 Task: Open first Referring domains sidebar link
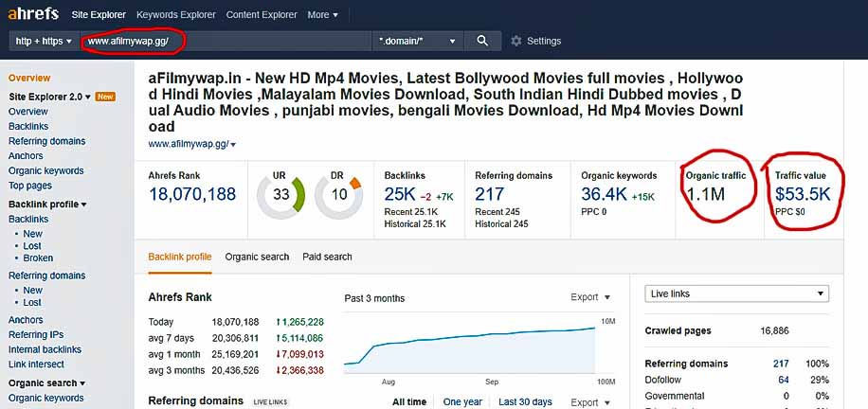tap(47, 141)
